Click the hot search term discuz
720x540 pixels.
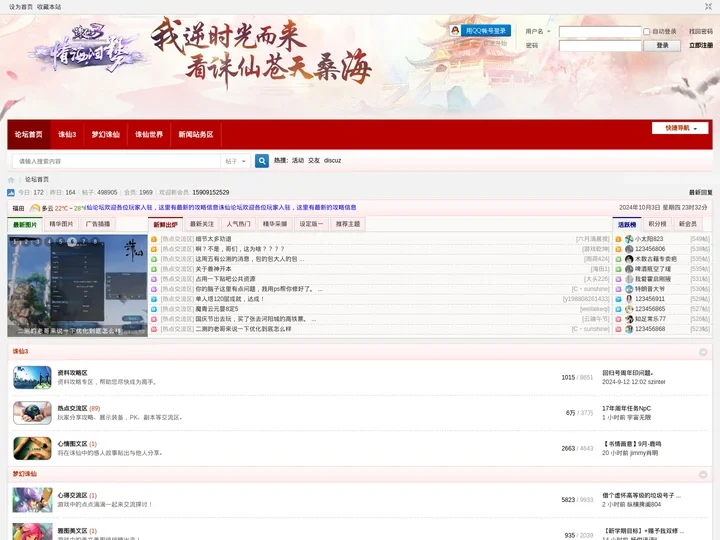332,161
